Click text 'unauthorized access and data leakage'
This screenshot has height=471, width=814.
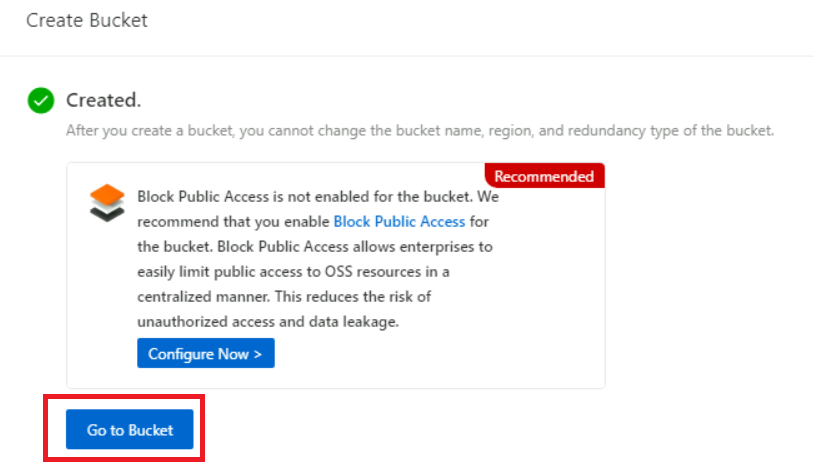click(x=268, y=320)
